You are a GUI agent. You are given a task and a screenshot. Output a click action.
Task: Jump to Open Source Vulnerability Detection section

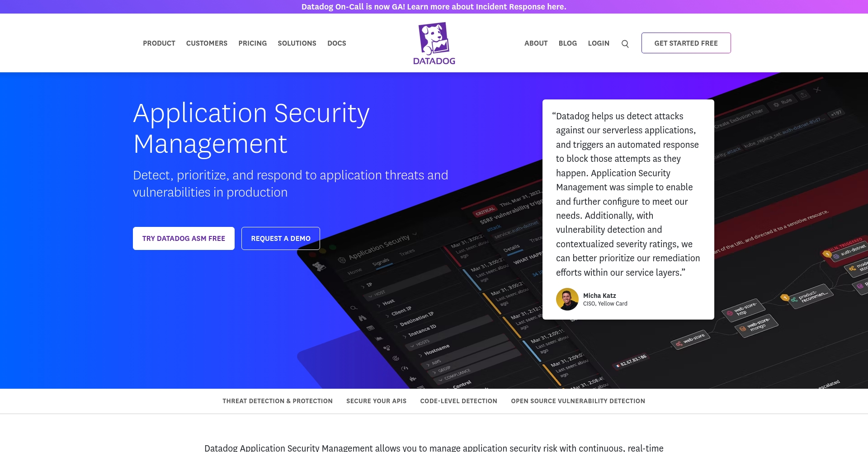pyautogui.click(x=578, y=401)
